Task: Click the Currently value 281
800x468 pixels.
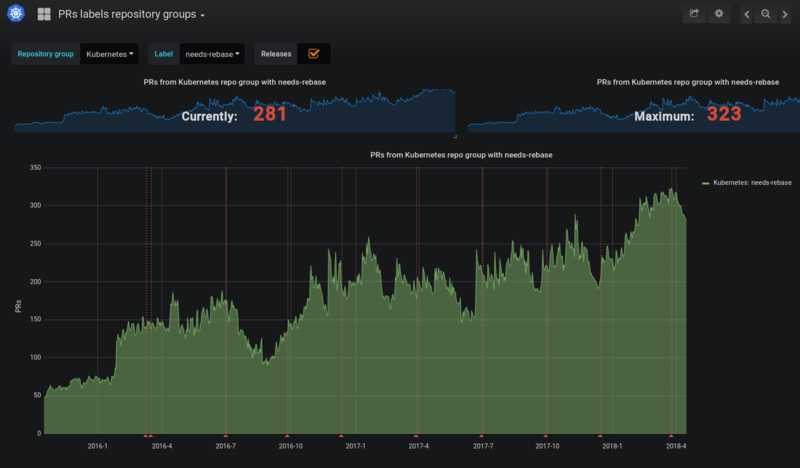Action: [x=269, y=114]
